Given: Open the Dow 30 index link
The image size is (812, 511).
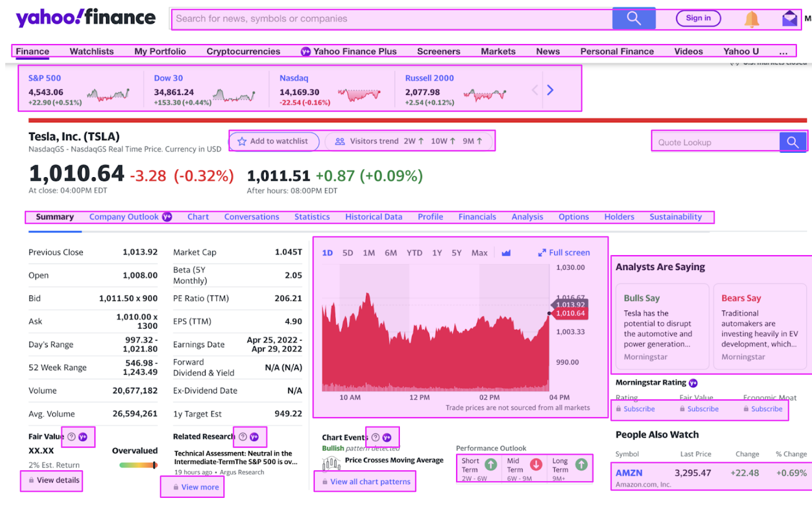Looking at the screenshot, I should click(168, 78).
